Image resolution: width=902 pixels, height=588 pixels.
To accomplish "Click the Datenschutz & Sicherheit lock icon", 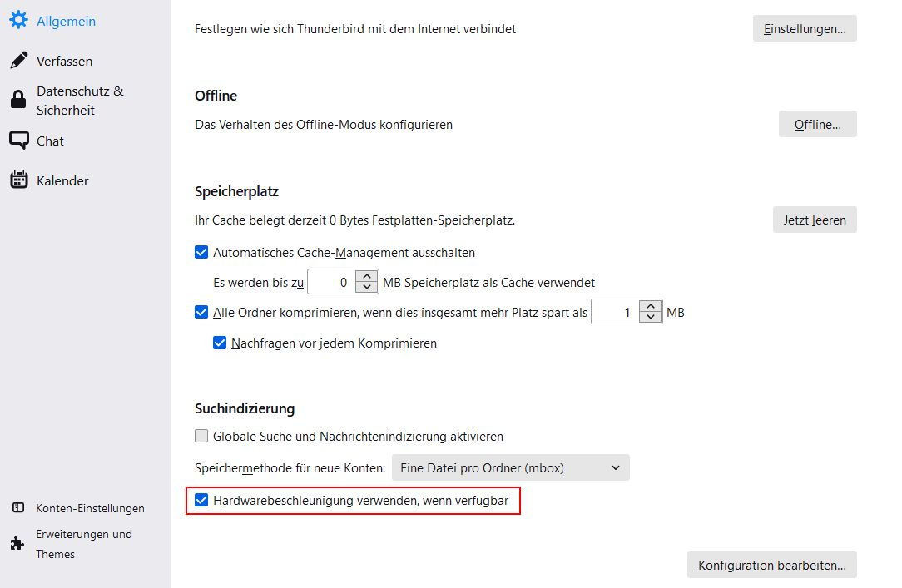I will [18, 101].
